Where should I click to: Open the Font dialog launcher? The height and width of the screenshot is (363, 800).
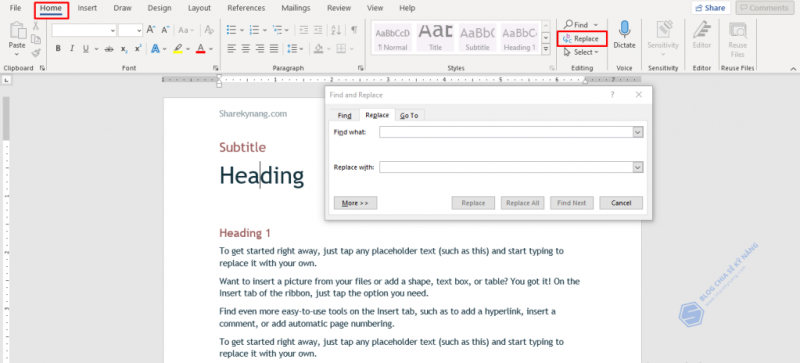pos(216,68)
